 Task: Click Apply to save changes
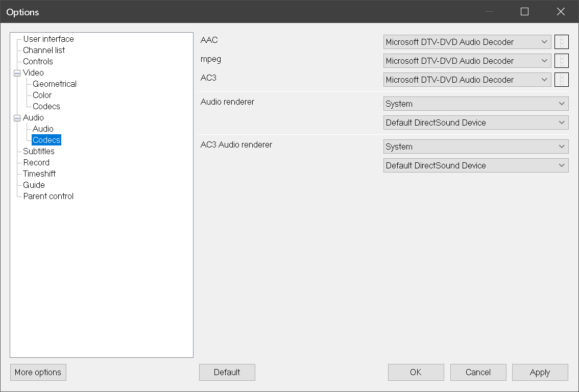tap(540, 372)
